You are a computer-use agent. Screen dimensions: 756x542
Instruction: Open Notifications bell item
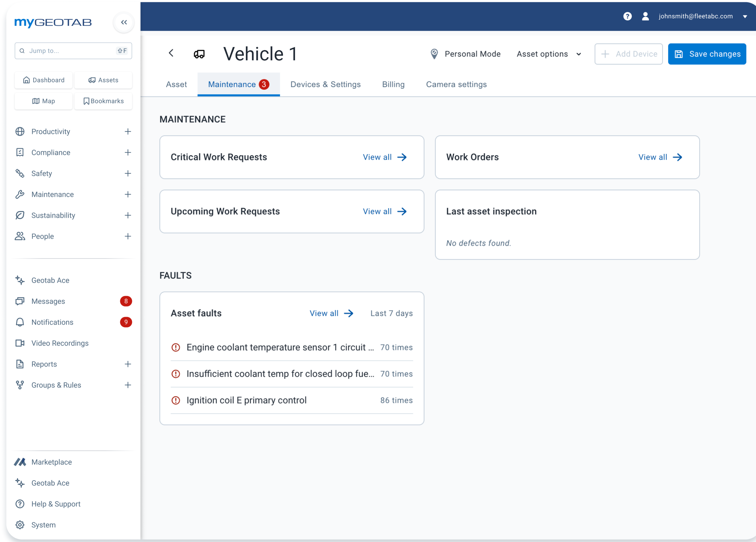pyautogui.click(x=52, y=322)
